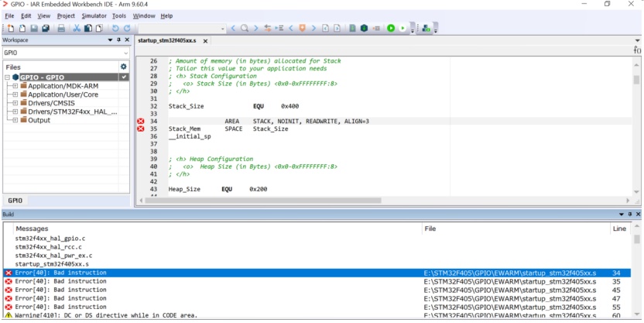644x323 pixels.
Task: Click the Save All toolbar icon
Action: [x=46, y=29]
